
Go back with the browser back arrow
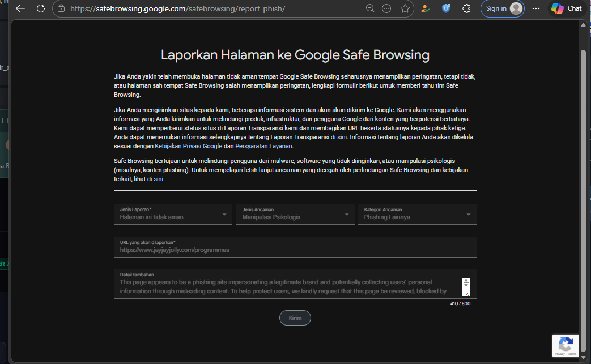[20, 8]
